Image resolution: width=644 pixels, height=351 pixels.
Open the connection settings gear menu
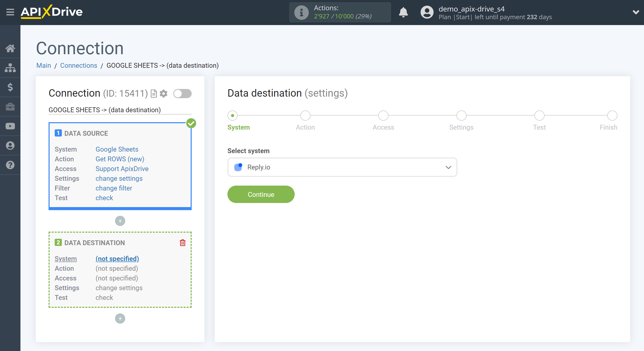(x=164, y=93)
